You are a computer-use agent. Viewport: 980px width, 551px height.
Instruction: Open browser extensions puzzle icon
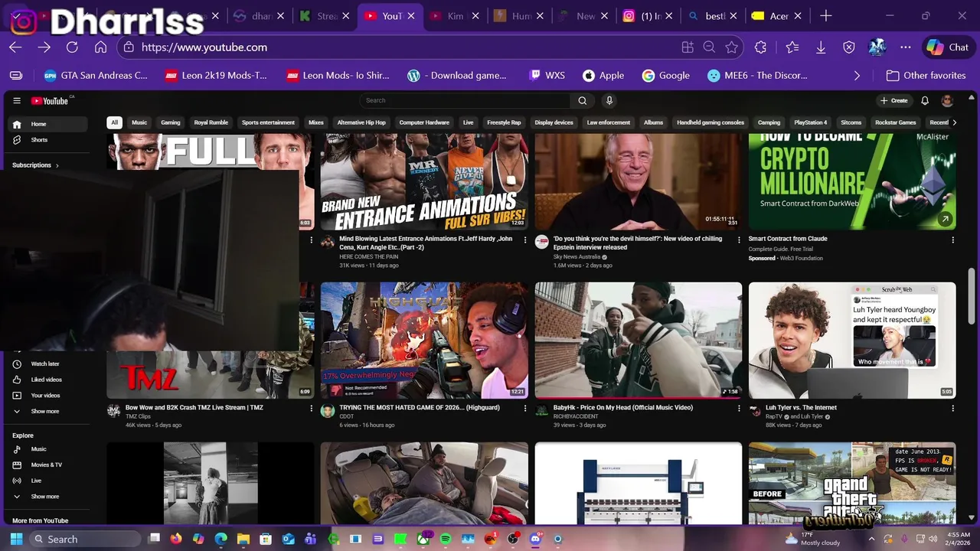coord(760,47)
